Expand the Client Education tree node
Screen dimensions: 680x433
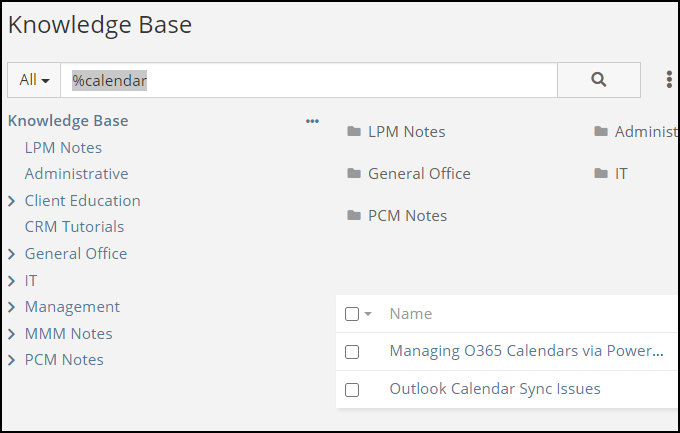click(x=12, y=201)
